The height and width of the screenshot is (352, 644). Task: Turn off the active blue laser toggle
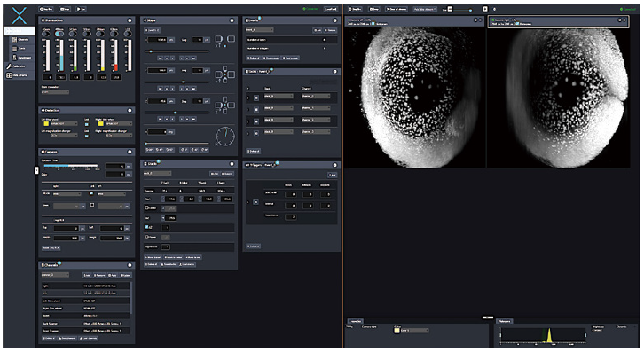coord(59,34)
